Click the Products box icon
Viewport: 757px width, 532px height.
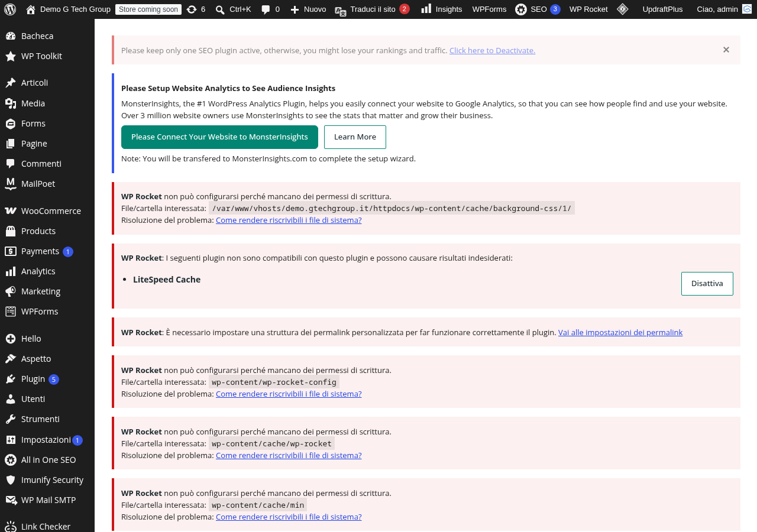pyautogui.click(x=11, y=231)
